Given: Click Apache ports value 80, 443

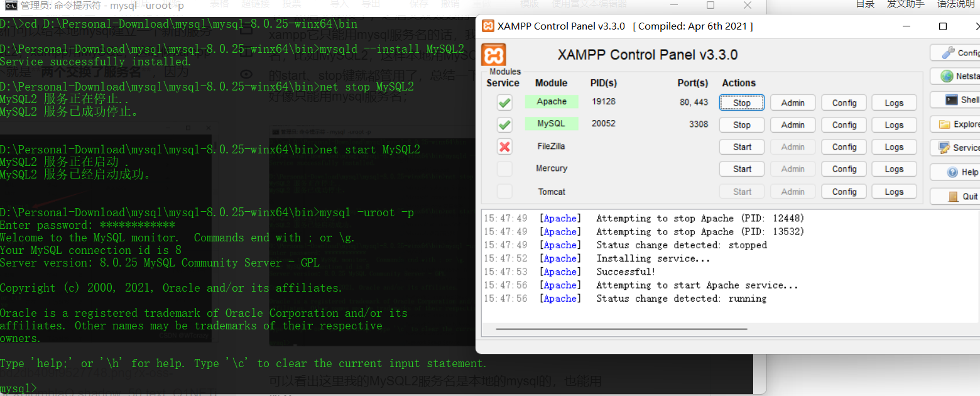Looking at the screenshot, I should [x=694, y=102].
